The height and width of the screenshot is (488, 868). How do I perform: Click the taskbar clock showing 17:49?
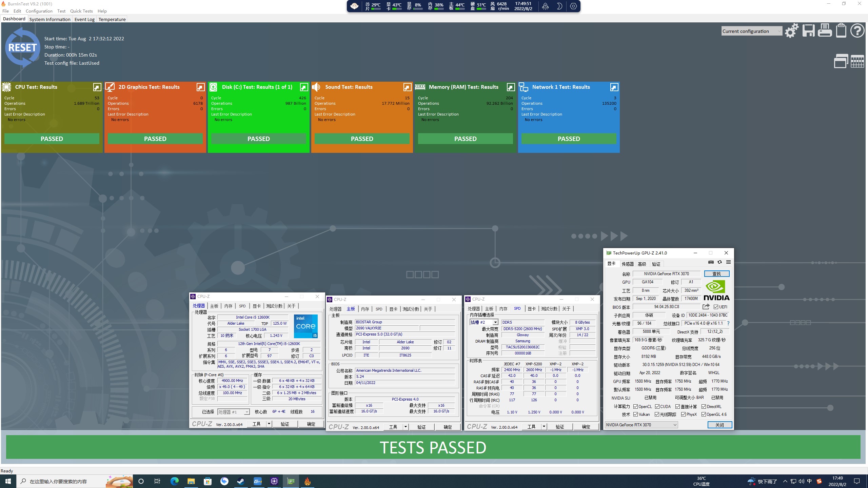coord(837,481)
